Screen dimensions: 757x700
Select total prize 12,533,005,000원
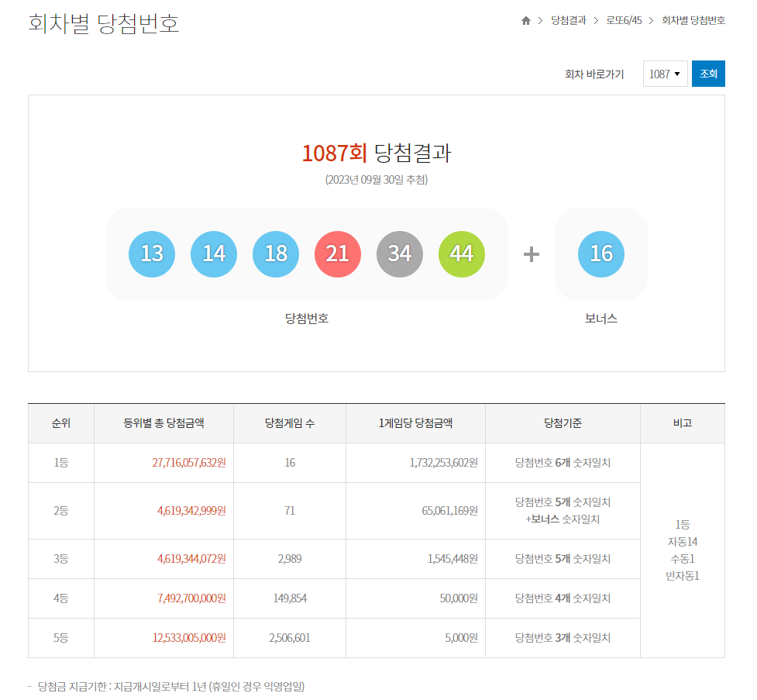(189, 638)
